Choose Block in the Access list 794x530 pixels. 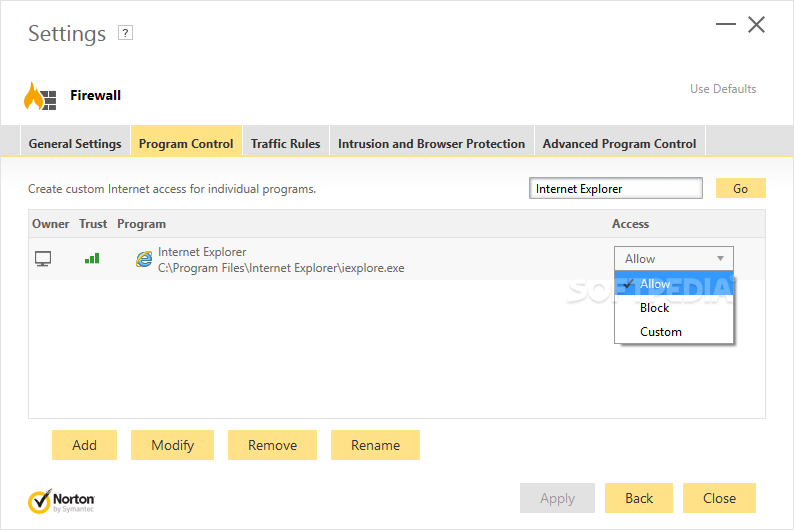pyautogui.click(x=673, y=308)
